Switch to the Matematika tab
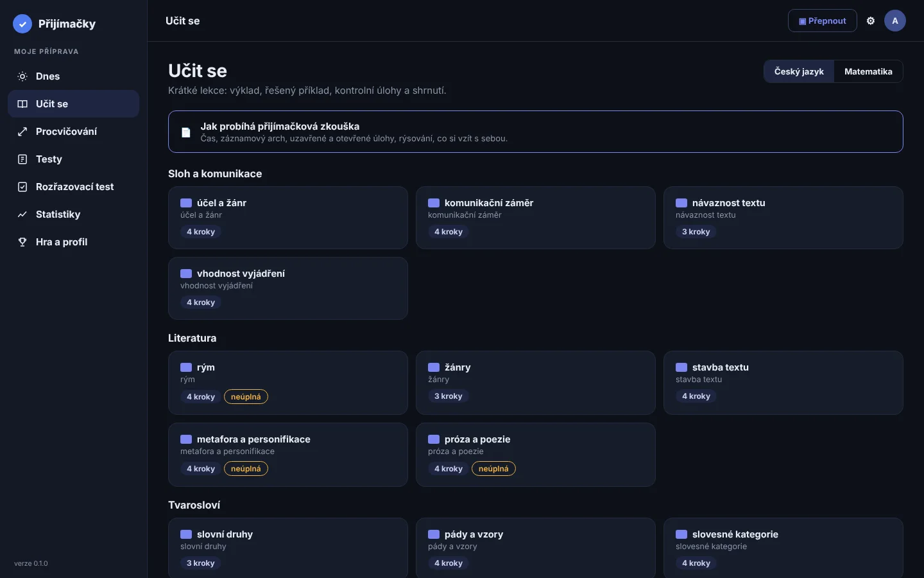Image resolution: width=924 pixels, height=578 pixels. 868,71
